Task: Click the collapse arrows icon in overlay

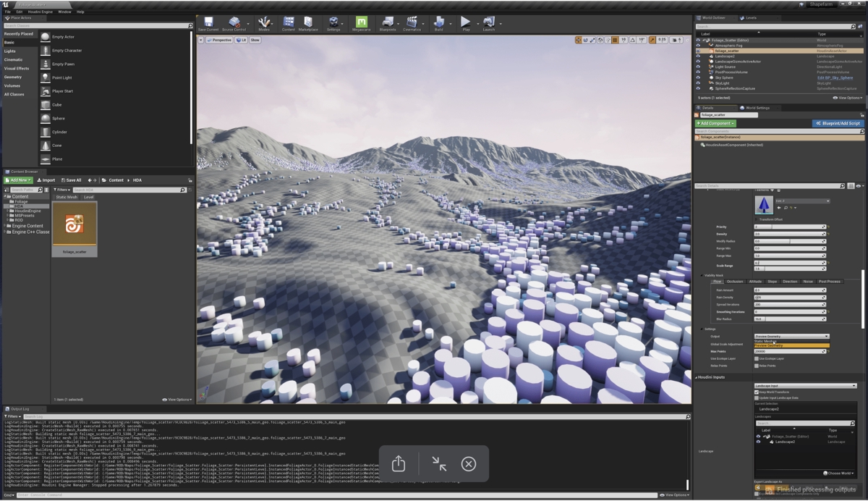Action: click(439, 464)
